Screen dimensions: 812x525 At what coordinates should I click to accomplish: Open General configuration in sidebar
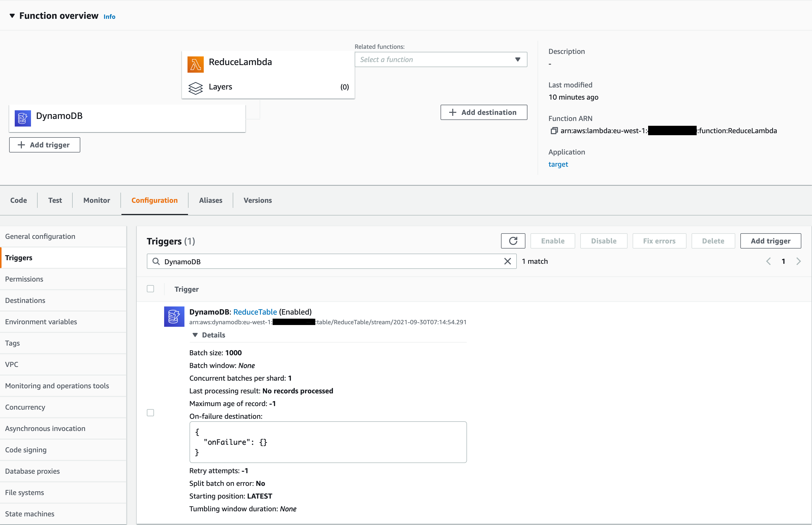tap(63, 236)
